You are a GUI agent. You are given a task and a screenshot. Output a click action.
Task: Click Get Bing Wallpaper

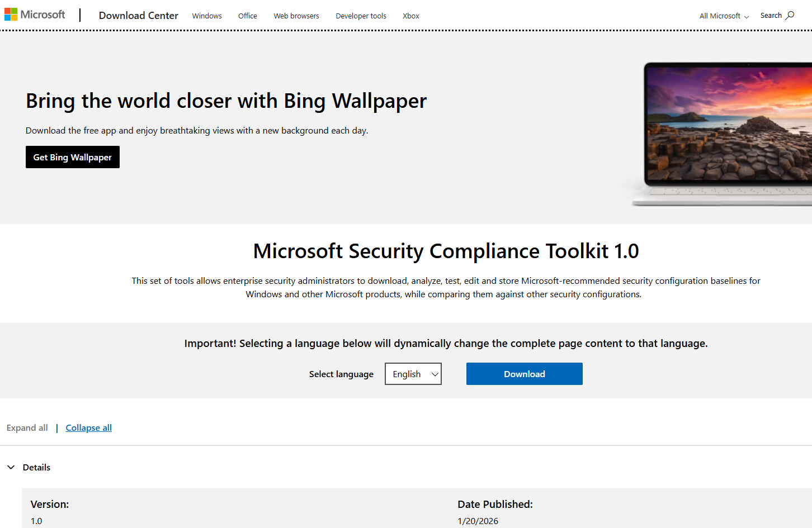tap(72, 157)
